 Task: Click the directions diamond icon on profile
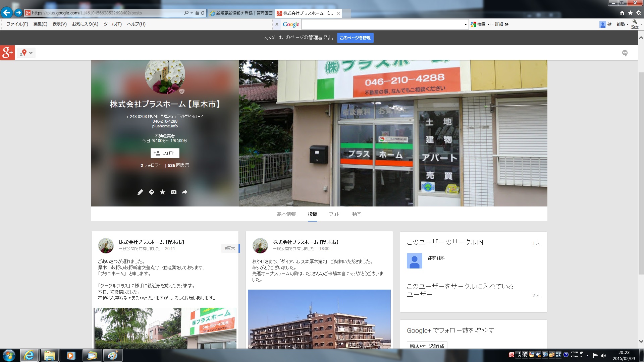pos(152,192)
